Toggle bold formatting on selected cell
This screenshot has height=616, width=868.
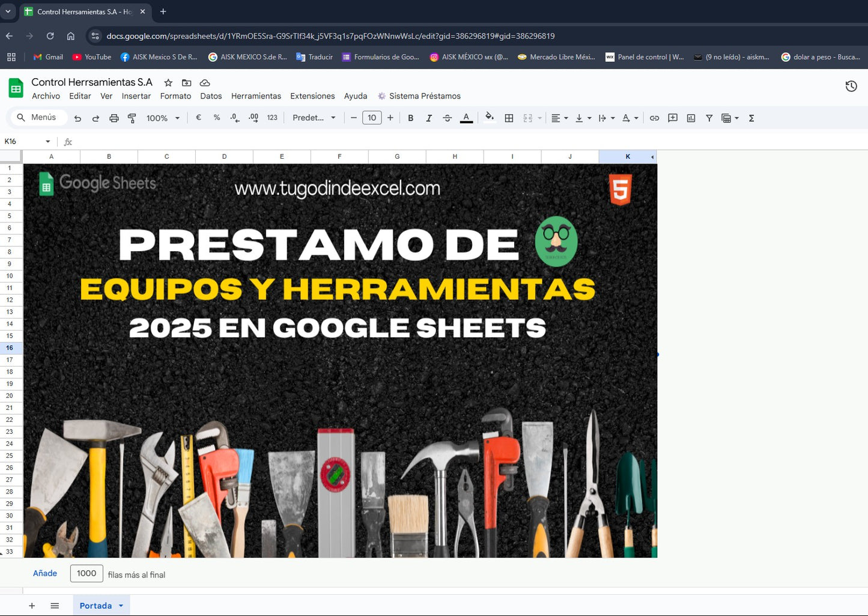tap(411, 118)
